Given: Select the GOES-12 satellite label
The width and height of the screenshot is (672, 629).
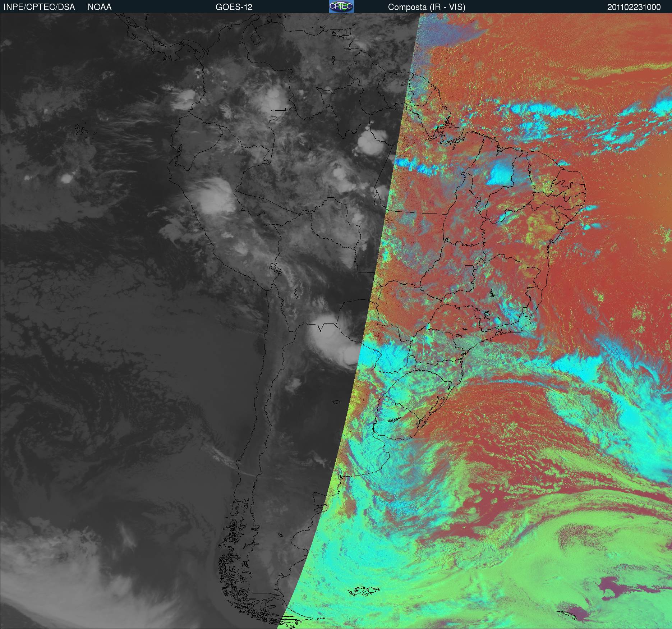Looking at the screenshot, I should [234, 7].
